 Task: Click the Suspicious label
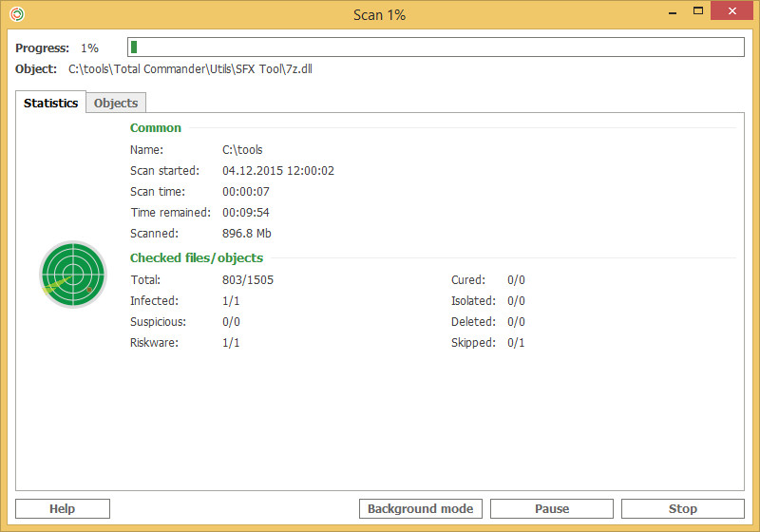[158, 321]
